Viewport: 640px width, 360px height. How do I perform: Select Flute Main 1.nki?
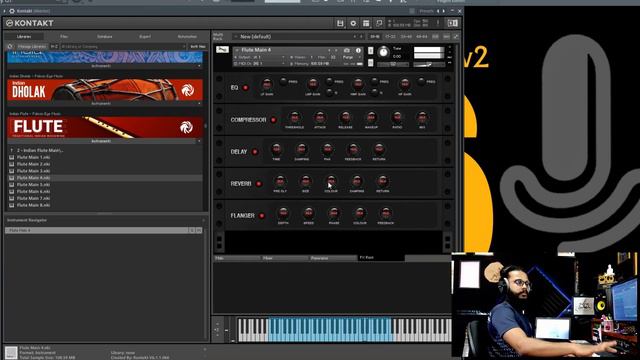click(x=105, y=157)
